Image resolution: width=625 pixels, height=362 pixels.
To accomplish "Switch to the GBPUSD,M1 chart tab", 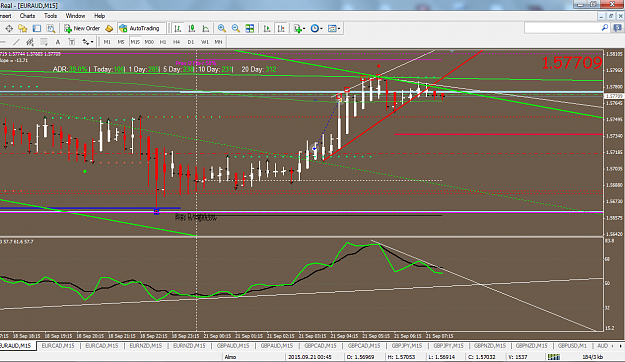I will [572, 346].
